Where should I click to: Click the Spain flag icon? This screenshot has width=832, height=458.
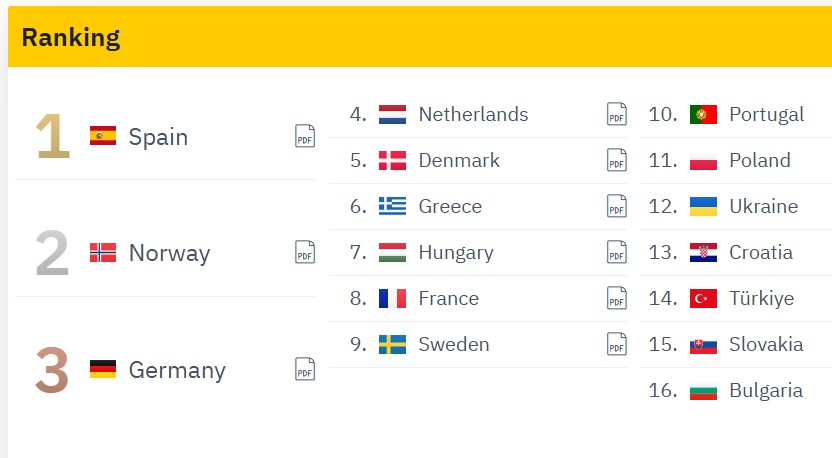tap(103, 136)
